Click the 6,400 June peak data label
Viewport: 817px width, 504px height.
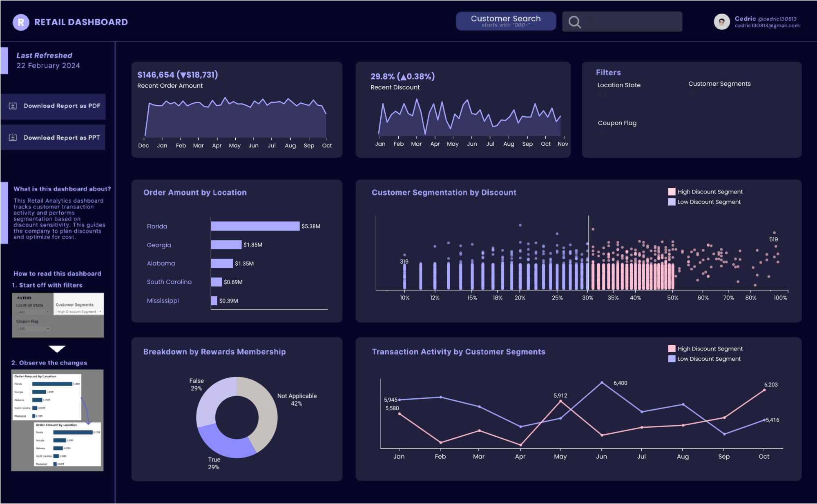[x=621, y=383]
